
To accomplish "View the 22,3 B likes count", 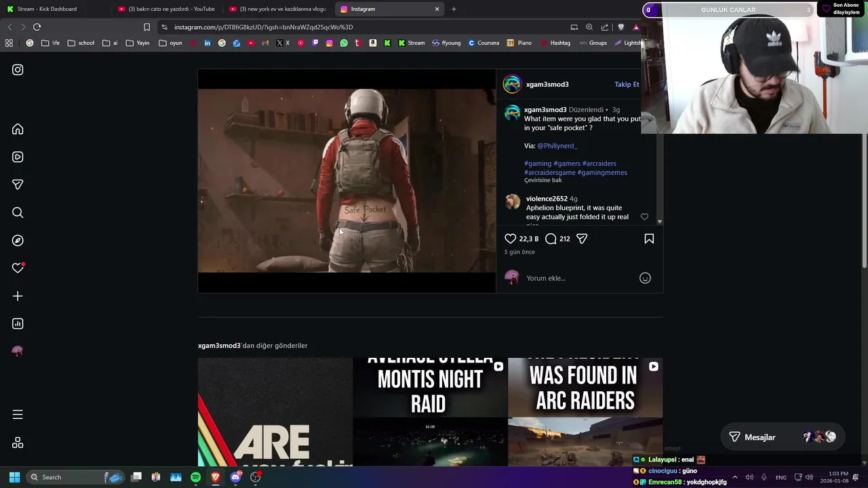I will point(528,239).
